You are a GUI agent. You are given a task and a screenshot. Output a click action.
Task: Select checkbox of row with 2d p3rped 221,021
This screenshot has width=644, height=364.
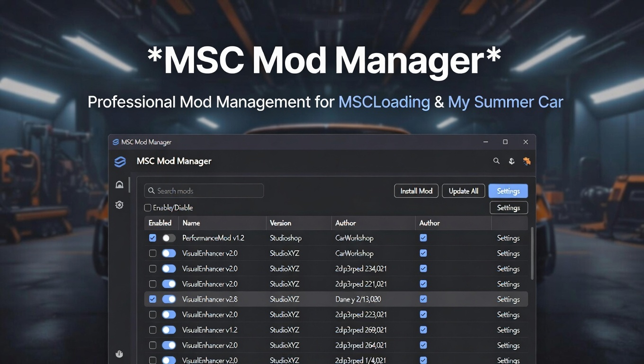point(152,284)
